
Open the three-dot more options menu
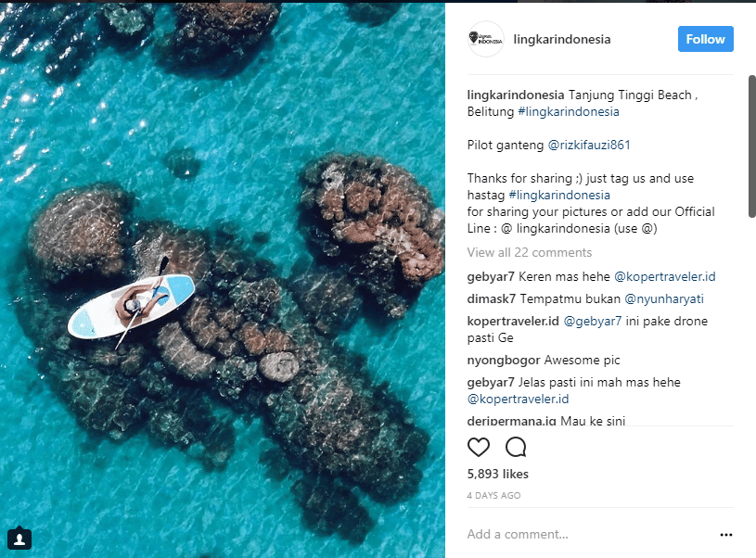click(726, 535)
